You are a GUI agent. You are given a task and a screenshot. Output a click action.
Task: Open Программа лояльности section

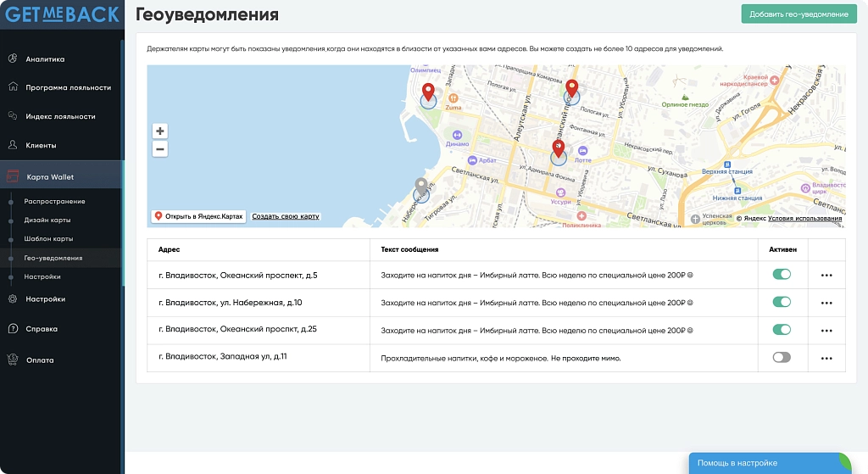[68, 87]
